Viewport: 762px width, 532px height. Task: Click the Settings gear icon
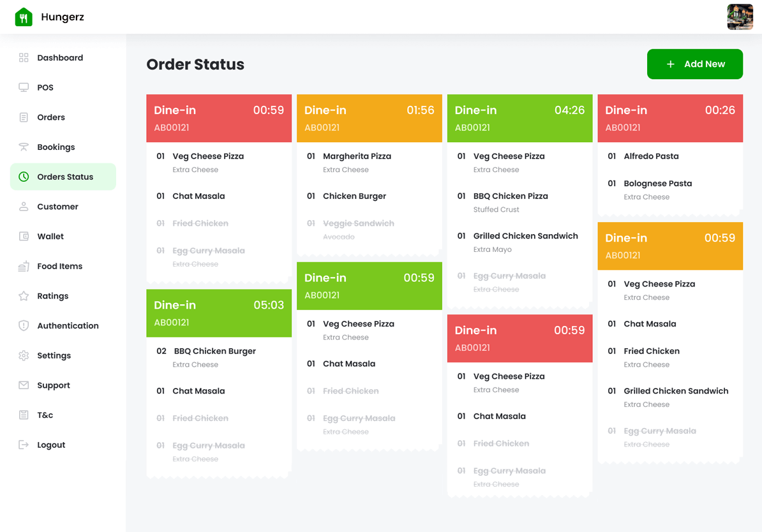[24, 356]
